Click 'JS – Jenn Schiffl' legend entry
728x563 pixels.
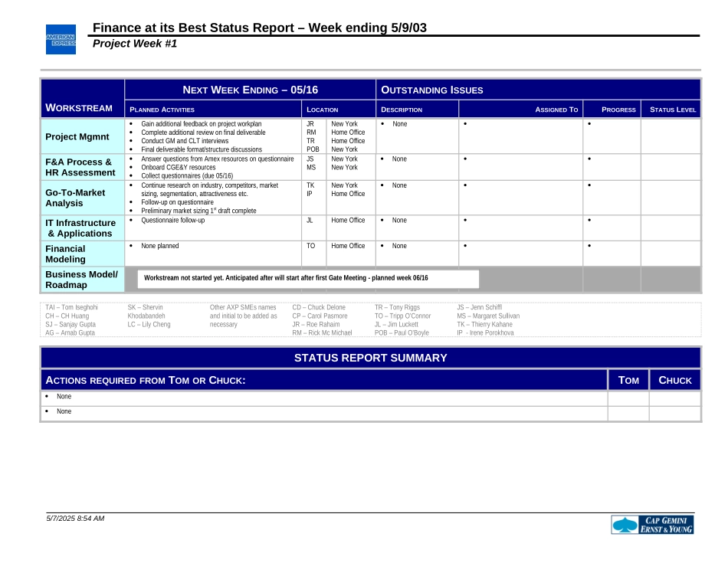(x=480, y=307)
